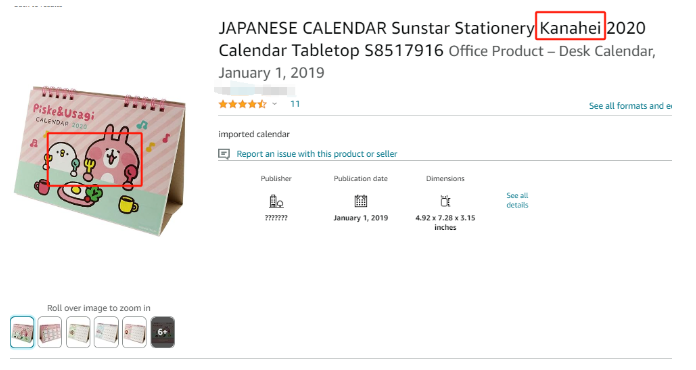Select the first calendar front thumbnail
The image size is (696, 370).
tap(22, 332)
